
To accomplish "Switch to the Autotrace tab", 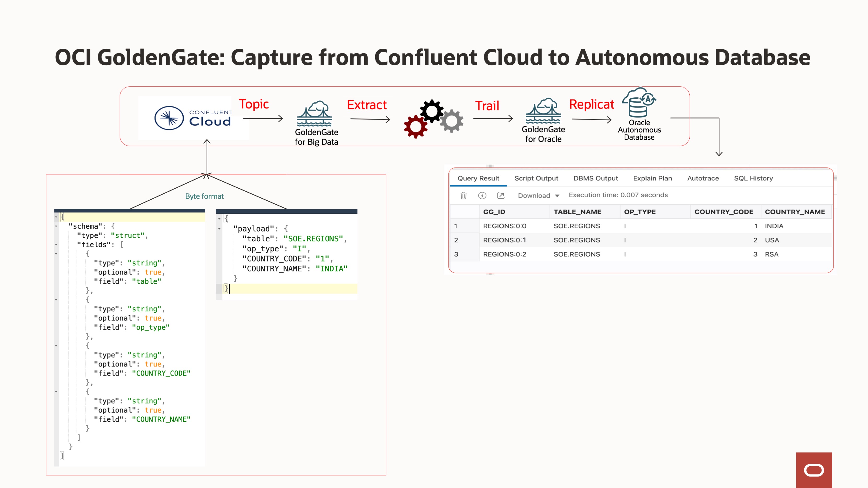I will [x=703, y=178].
